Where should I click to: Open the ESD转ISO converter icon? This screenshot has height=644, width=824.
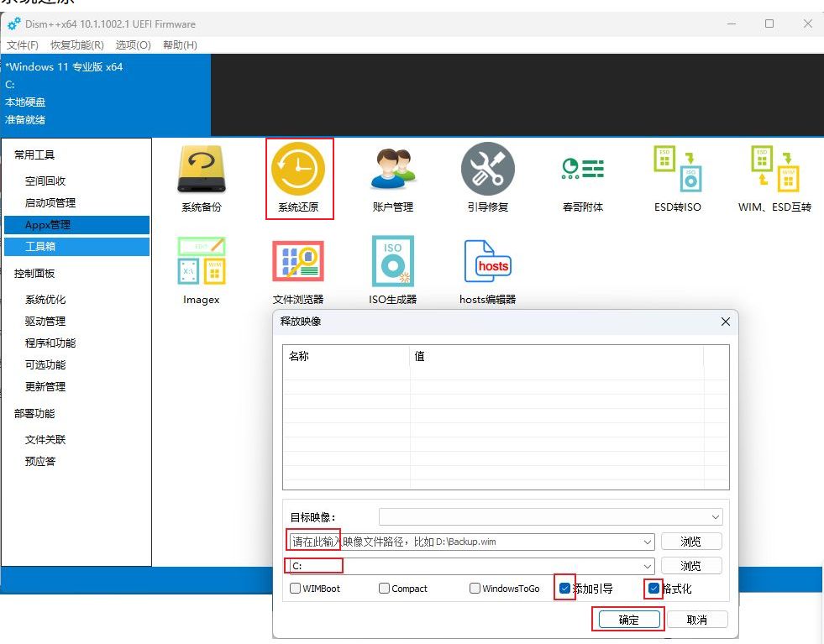click(677, 169)
